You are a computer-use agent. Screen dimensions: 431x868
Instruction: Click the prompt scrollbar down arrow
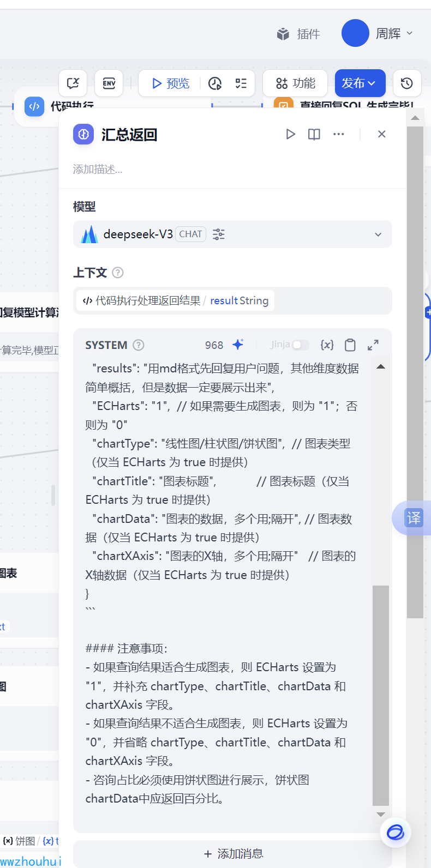click(x=381, y=815)
